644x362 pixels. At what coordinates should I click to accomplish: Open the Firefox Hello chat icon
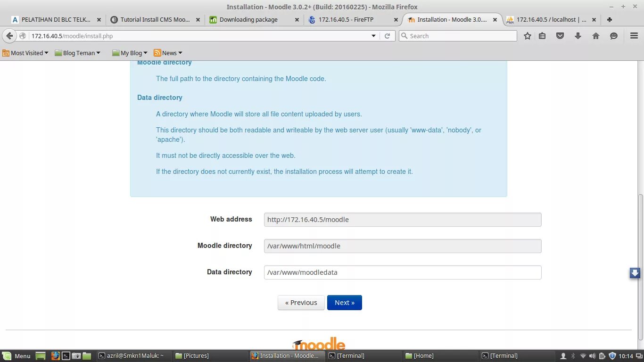pos(614,36)
